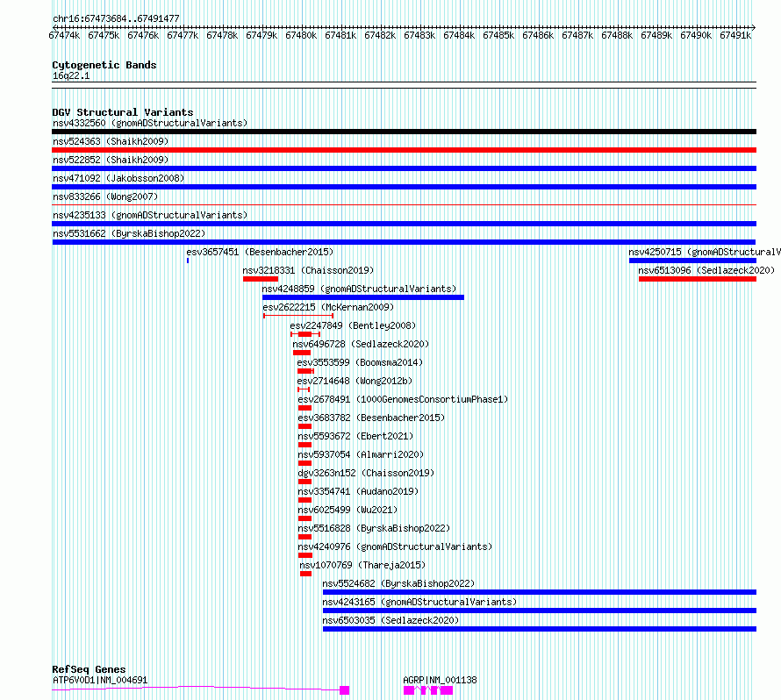
Task: Select esv2622215 (McKernan2009) label
Action: pyautogui.click(x=328, y=307)
